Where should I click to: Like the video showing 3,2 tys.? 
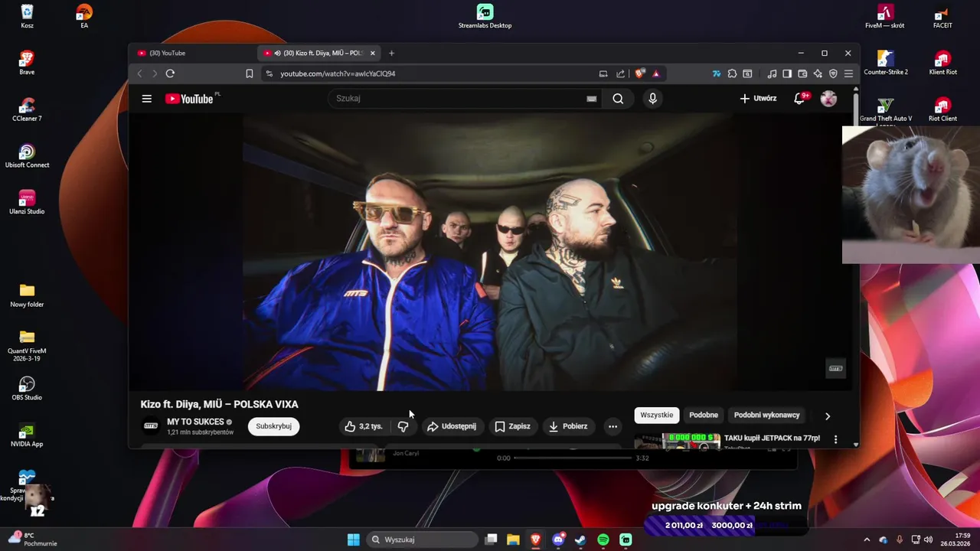tap(364, 426)
